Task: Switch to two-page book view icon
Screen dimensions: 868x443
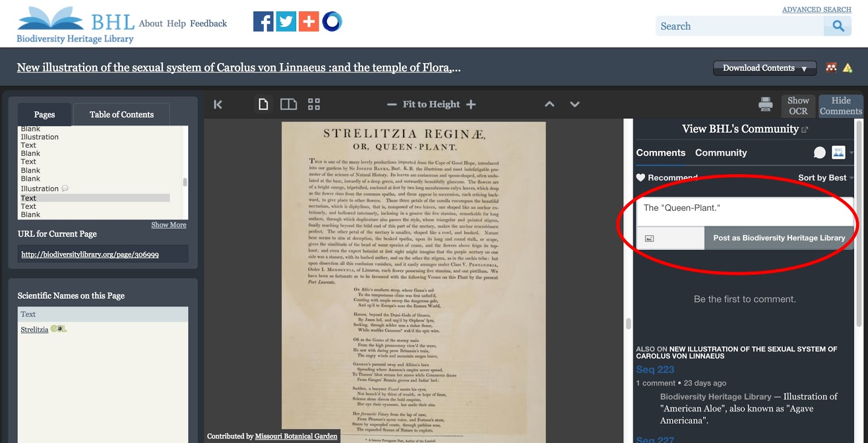Action: (x=288, y=104)
